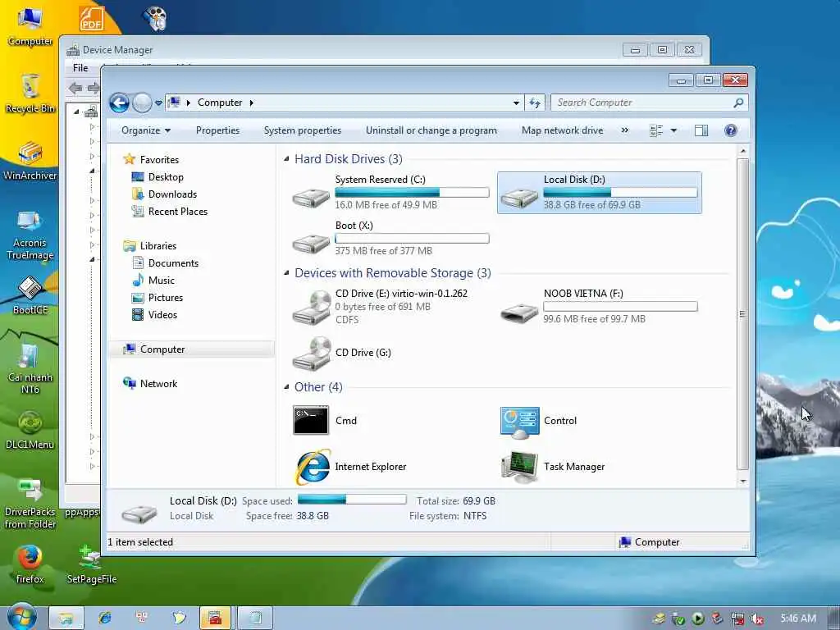Viewport: 840px width, 630px height.
Task: Open the Control panel icon
Action: 519,422
